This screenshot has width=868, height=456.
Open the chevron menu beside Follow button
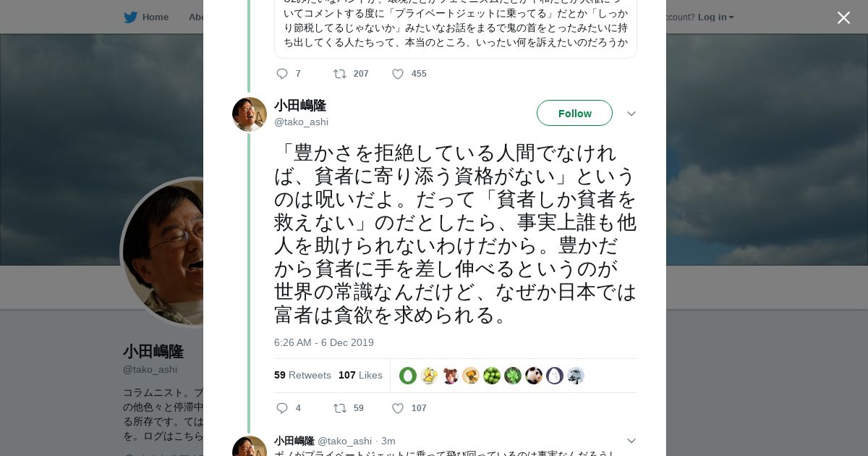(x=631, y=114)
